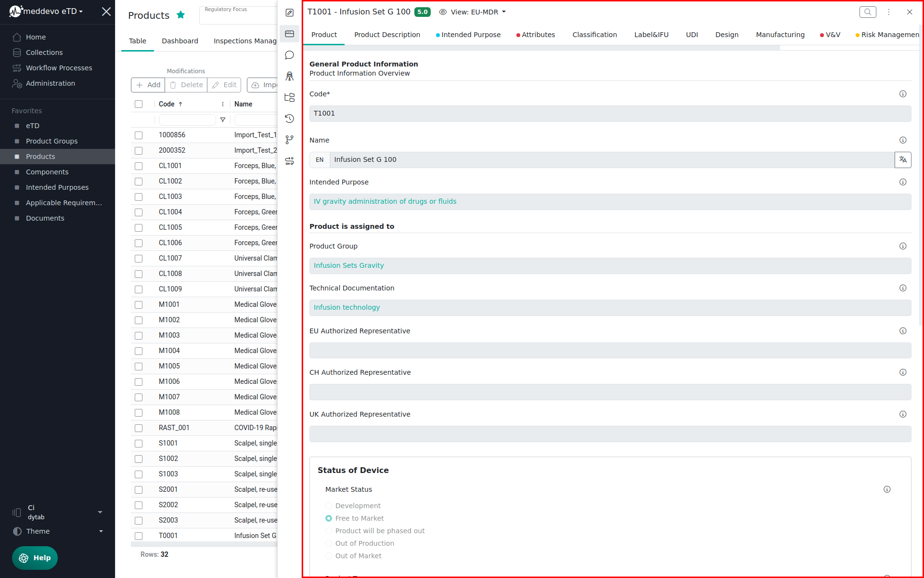Image resolution: width=924 pixels, height=578 pixels.
Task: Select the Development market status radio
Action: coord(329,506)
